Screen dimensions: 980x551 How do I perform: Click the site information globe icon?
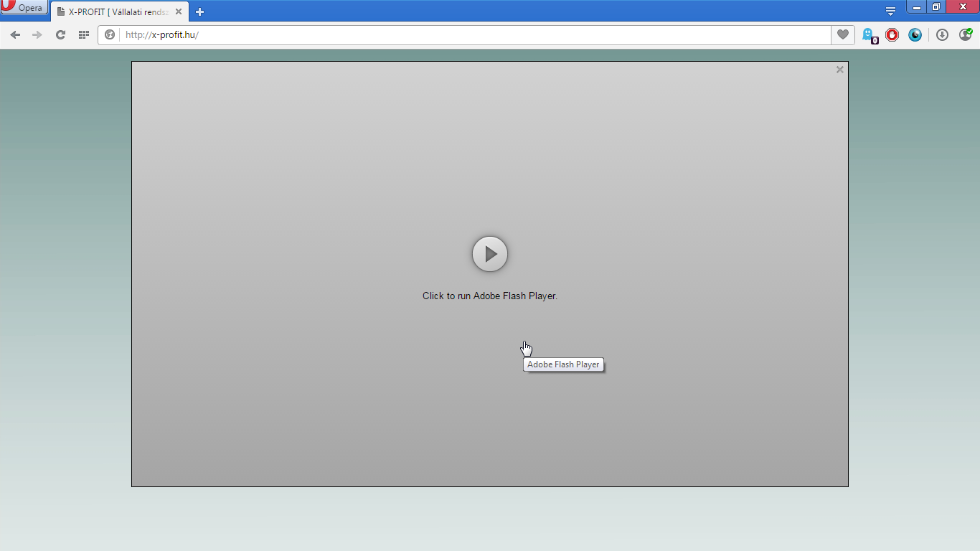point(110,34)
